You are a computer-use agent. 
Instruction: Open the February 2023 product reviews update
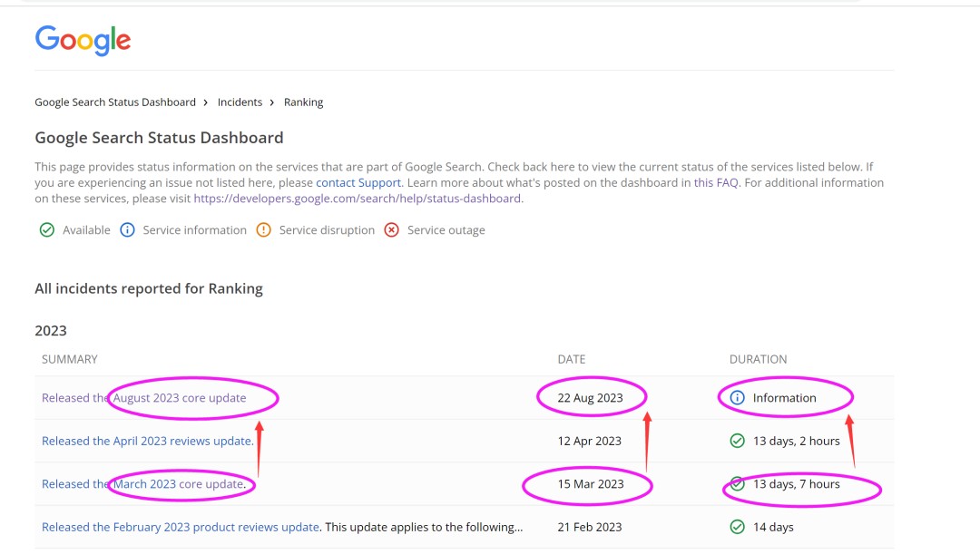[x=180, y=528]
